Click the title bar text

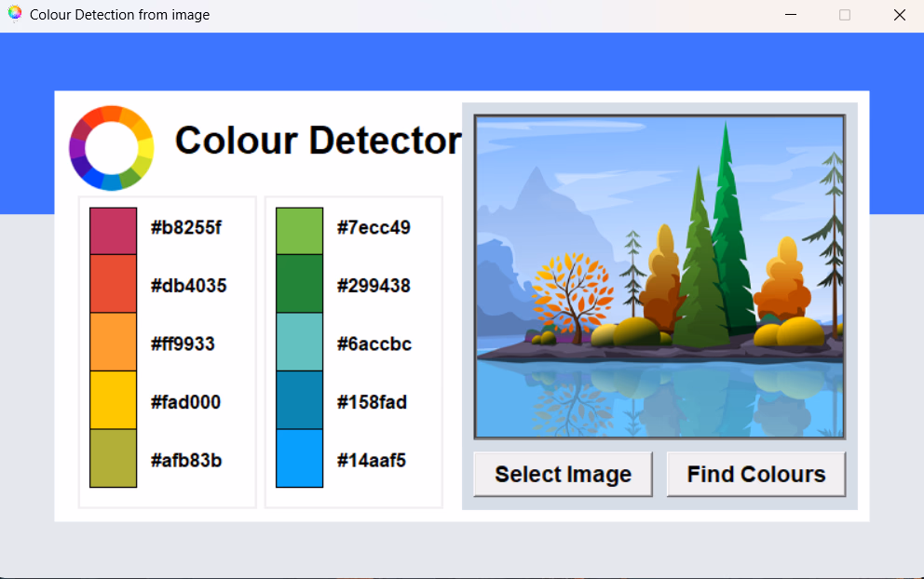[x=120, y=14]
